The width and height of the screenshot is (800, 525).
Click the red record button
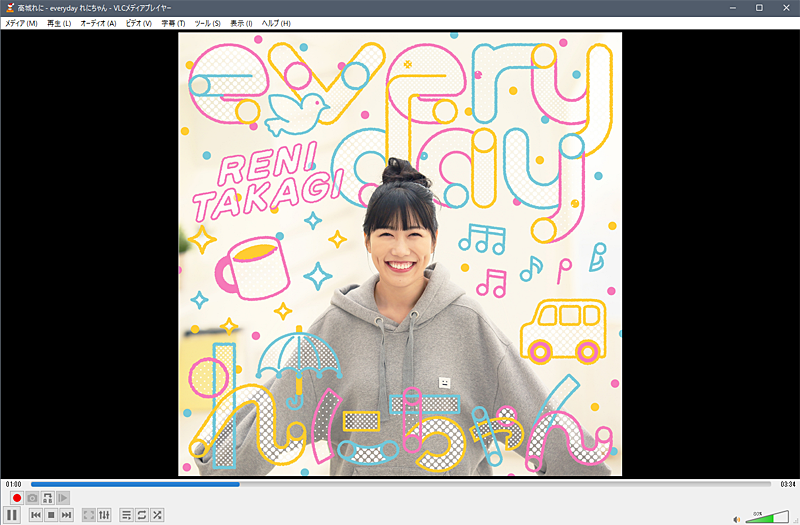(17, 498)
